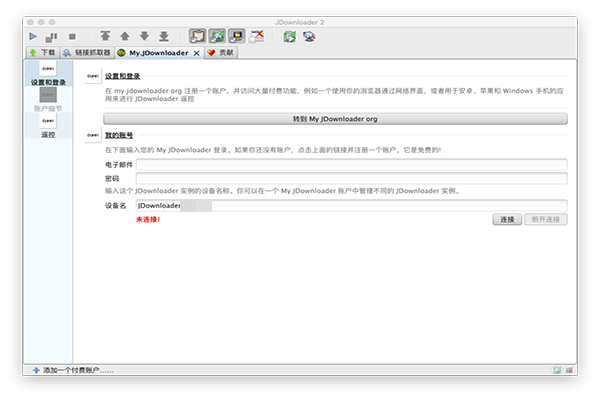The image size is (600, 400).
Task: Open the 链接抓取器 tab
Action: coord(87,52)
